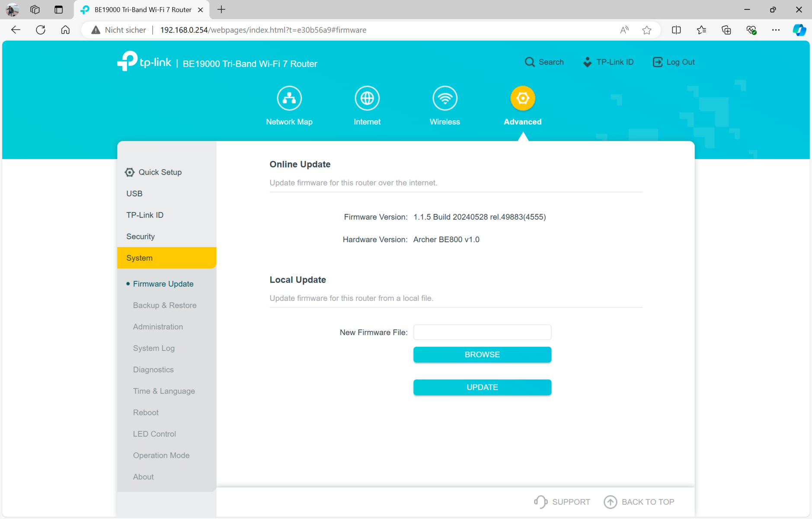Open the Reboot page

[x=146, y=413]
